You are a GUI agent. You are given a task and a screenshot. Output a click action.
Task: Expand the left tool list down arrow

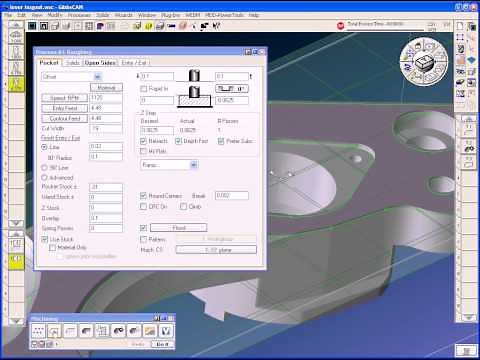[16, 223]
